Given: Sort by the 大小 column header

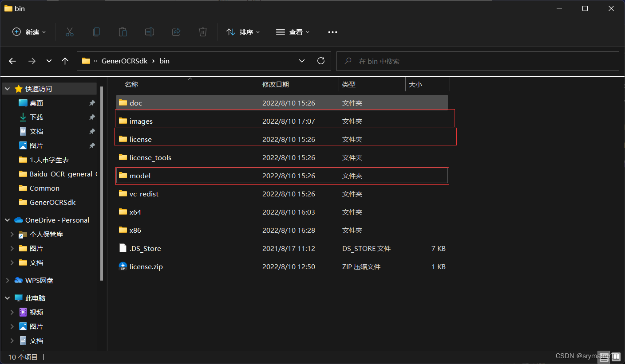Looking at the screenshot, I should [415, 84].
